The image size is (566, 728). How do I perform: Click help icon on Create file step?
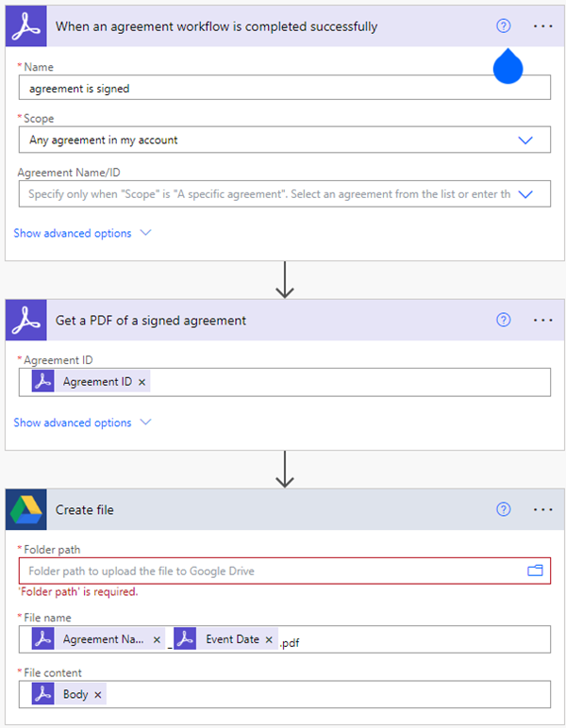coord(503,509)
